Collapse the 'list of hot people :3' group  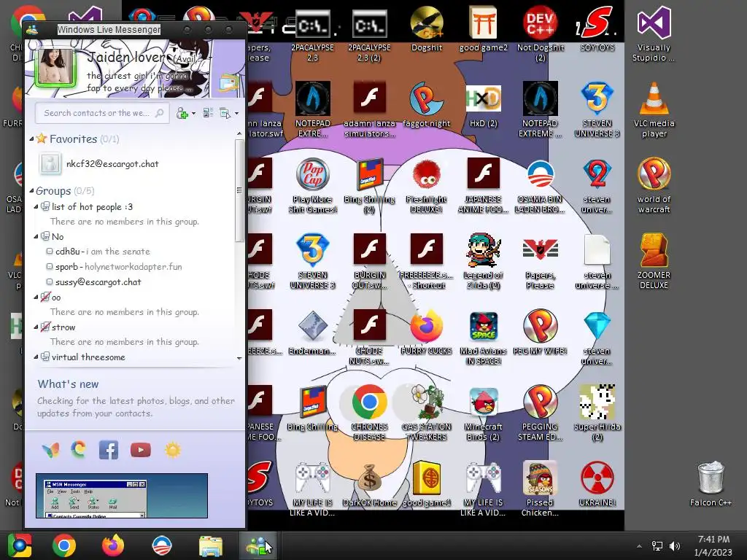coord(36,207)
